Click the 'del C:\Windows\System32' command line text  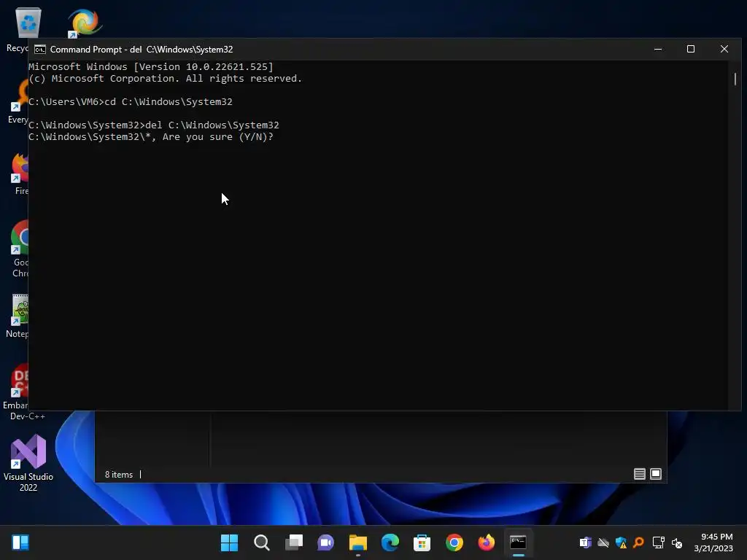tap(212, 125)
